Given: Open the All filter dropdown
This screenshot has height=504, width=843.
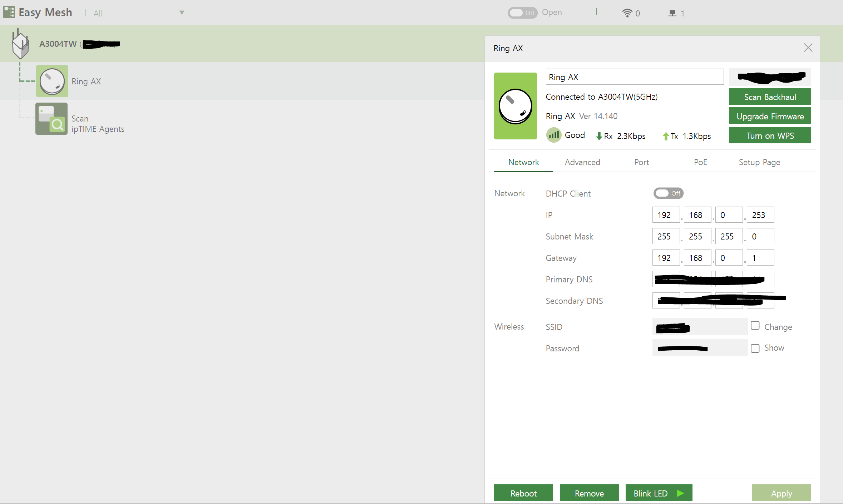Looking at the screenshot, I should tap(182, 13).
